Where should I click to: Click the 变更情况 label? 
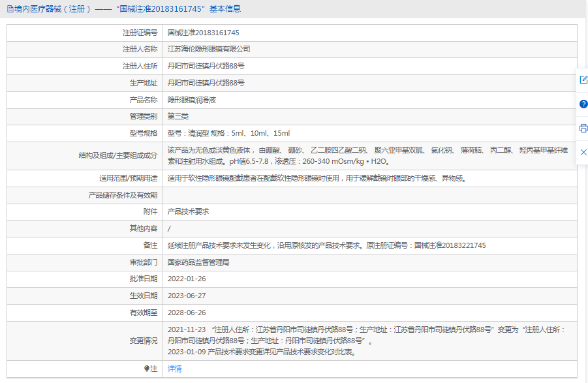(144, 341)
